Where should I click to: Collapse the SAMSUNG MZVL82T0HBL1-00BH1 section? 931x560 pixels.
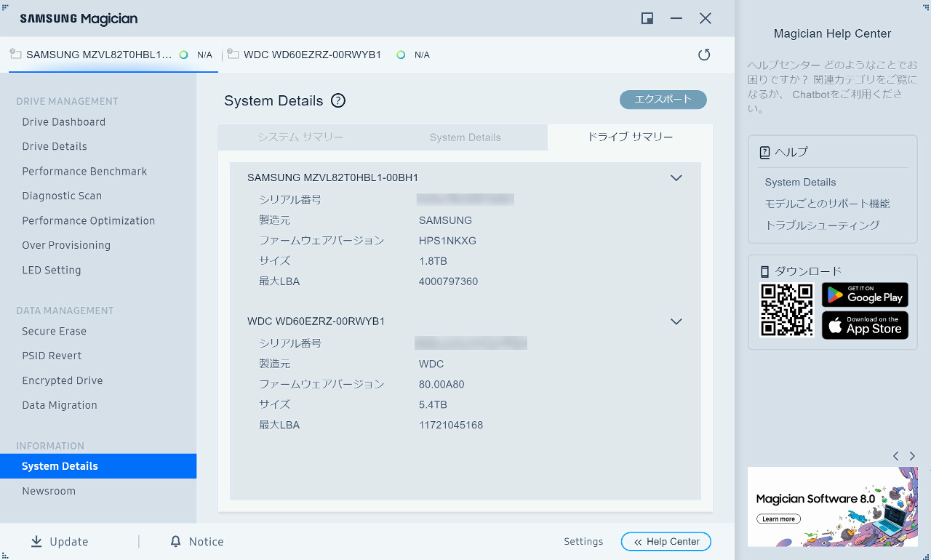(676, 177)
